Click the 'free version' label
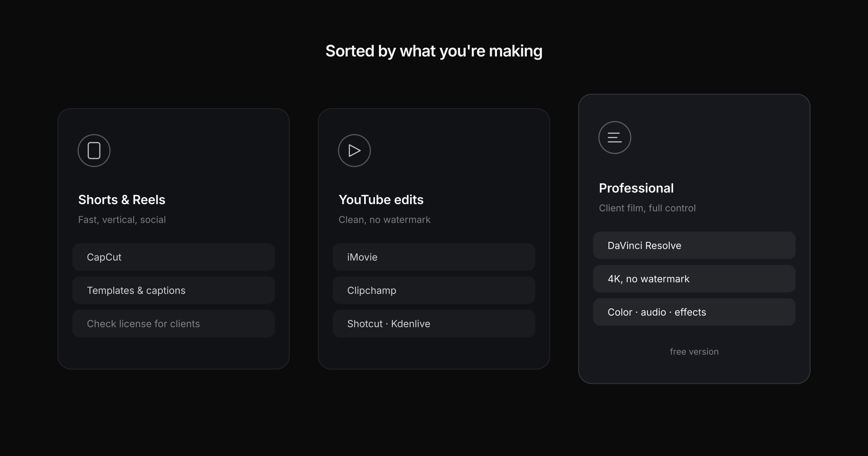The height and width of the screenshot is (456, 868). point(694,352)
